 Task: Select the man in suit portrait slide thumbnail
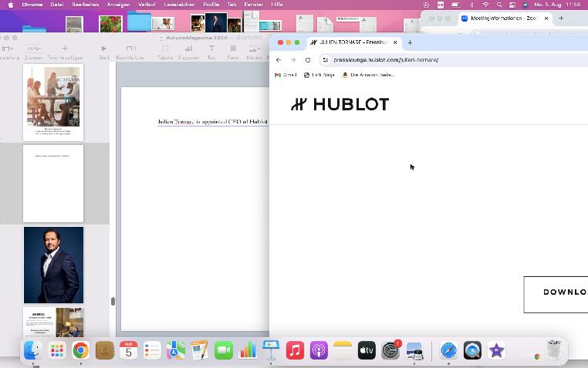(x=53, y=265)
